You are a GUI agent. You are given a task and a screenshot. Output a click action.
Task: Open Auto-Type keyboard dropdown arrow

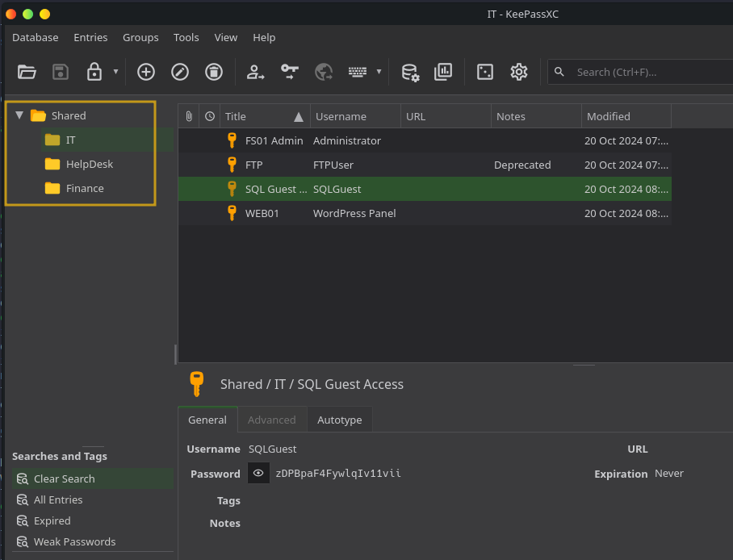click(x=379, y=72)
